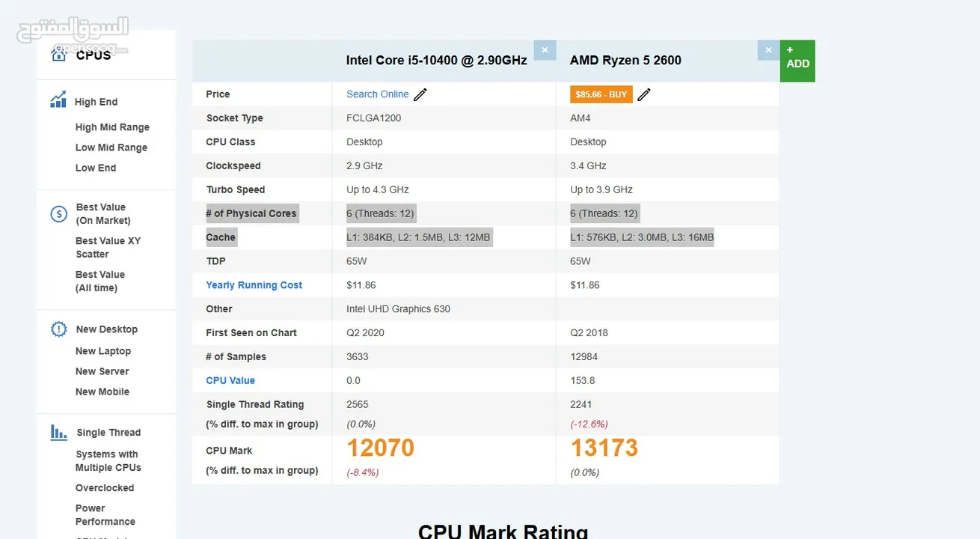Open the New Desktop list
Screen dimensions: 980x539
click(x=106, y=329)
